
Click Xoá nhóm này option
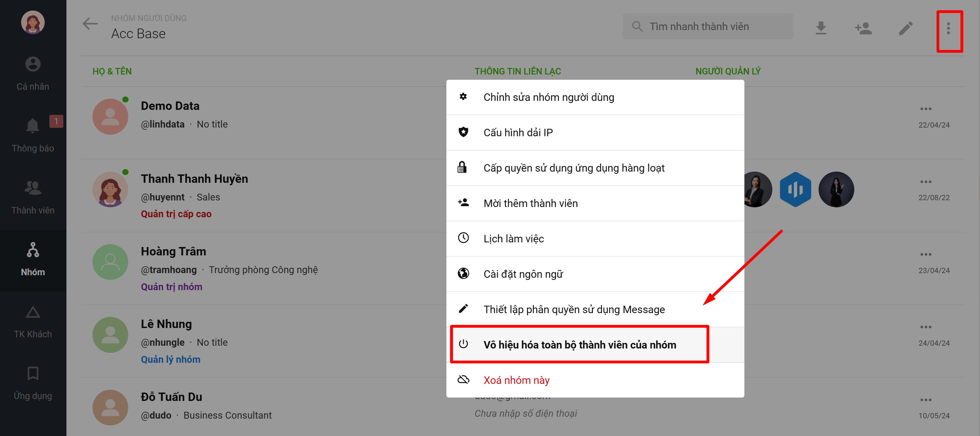coord(516,380)
